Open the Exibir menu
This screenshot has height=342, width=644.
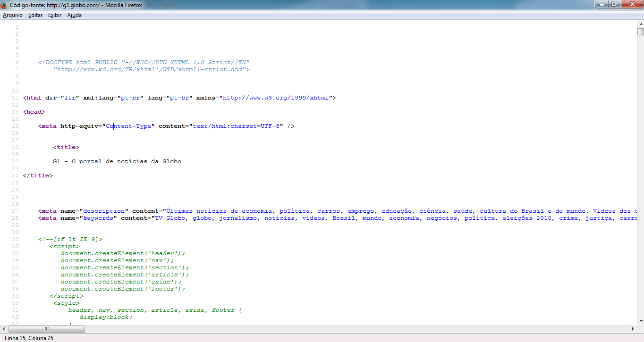pyautogui.click(x=55, y=15)
